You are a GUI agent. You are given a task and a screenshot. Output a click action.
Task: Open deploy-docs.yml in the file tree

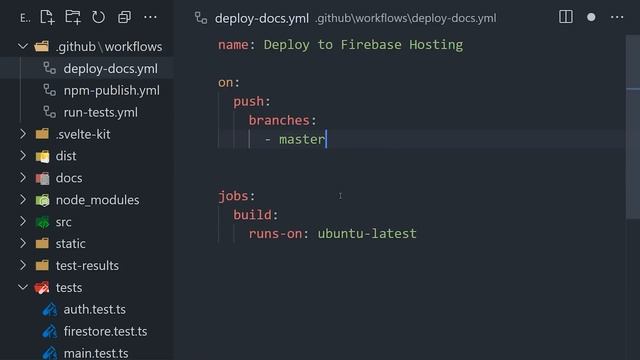tap(111, 69)
